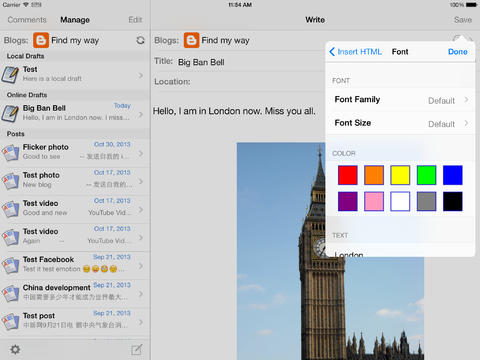Open the Flicker photo post chevron

pos(141,153)
